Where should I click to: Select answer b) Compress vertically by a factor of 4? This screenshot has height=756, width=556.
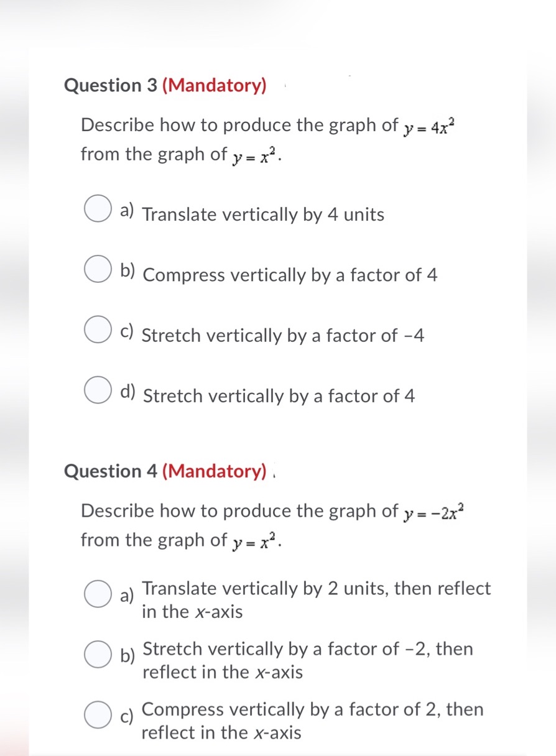click(x=97, y=270)
